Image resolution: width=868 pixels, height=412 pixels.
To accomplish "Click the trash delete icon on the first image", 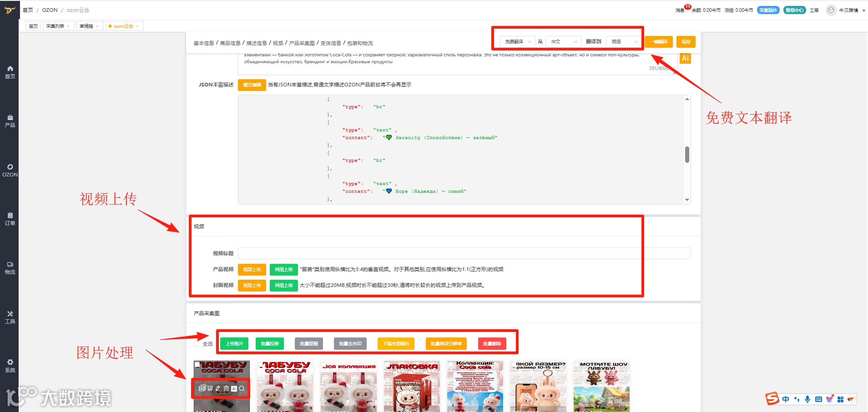I will tap(226, 388).
